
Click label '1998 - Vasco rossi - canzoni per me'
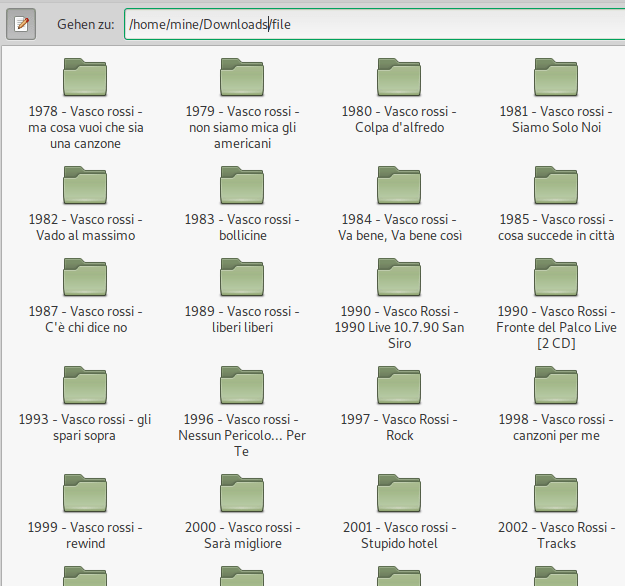(556, 427)
